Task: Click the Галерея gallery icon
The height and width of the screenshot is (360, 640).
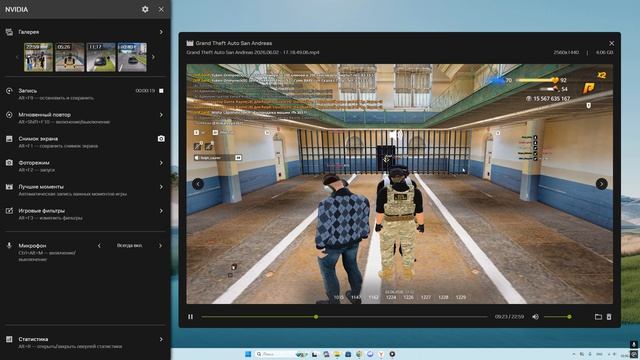Action: 9,32
